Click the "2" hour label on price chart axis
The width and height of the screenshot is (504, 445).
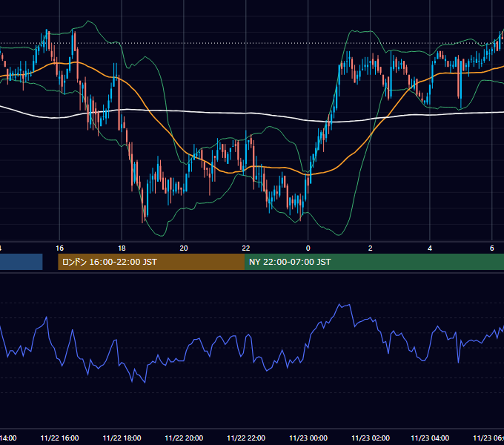tap(370, 248)
